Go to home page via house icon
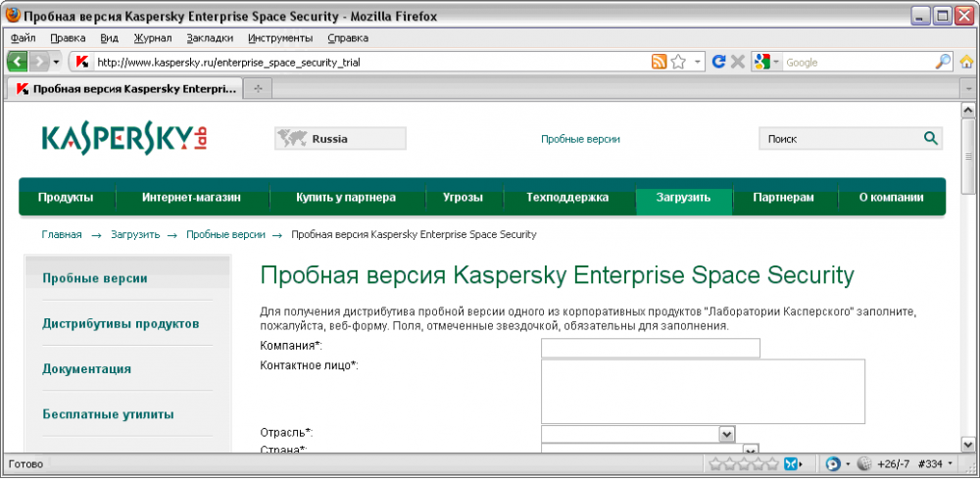 click(x=967, y=61)
